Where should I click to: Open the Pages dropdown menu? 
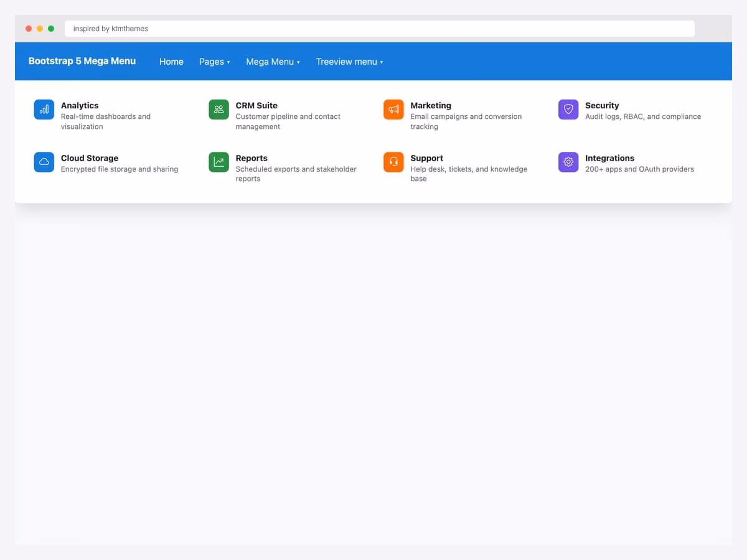tap(215, 62)
